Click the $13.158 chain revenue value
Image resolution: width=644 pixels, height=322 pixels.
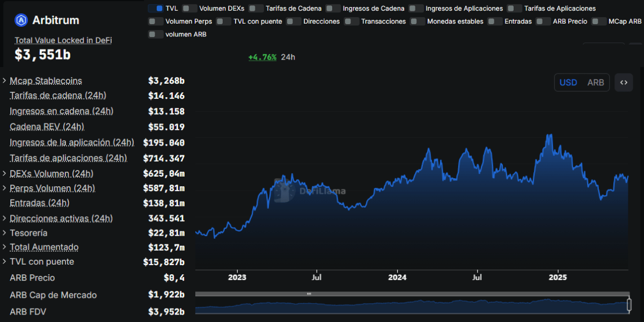pyautogui.click(x=166, y=112)
